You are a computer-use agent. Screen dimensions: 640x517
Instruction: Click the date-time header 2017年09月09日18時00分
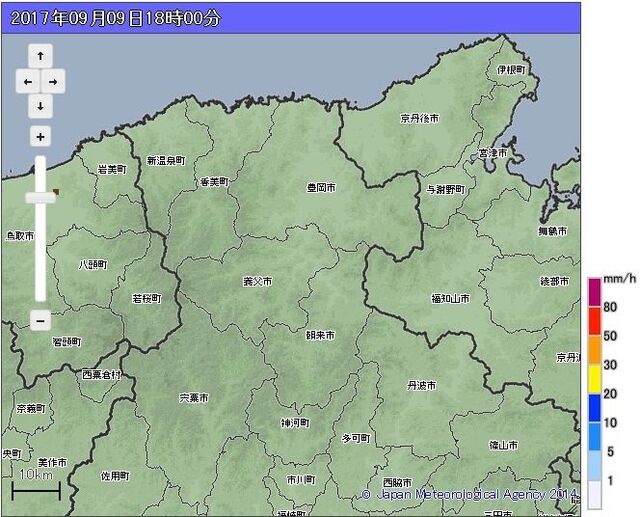pyautogui.click(x=116, y=18)
